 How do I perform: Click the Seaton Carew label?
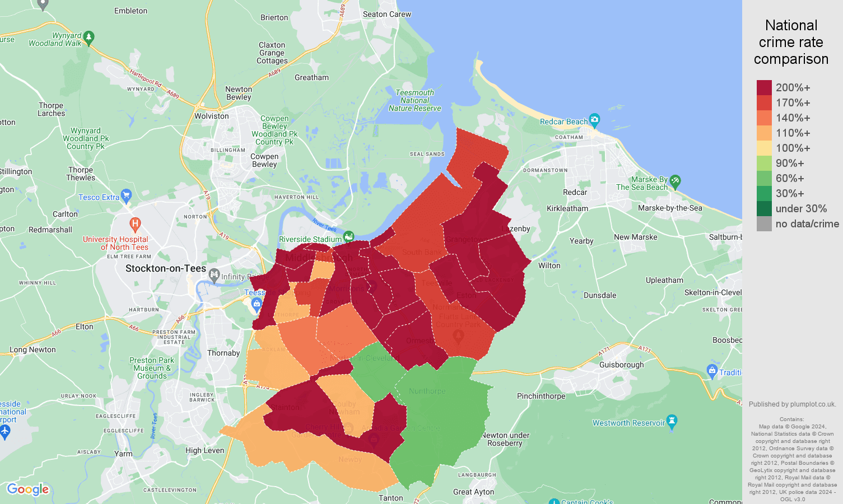[386, 14]
